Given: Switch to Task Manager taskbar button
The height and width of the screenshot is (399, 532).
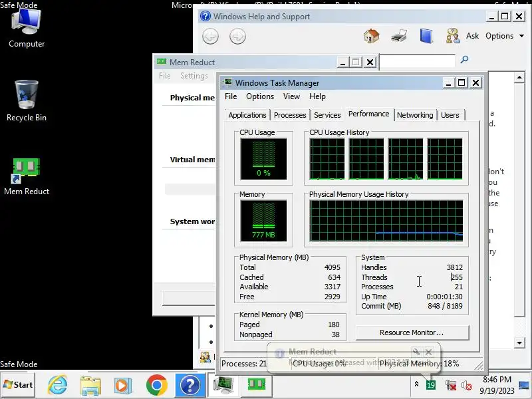Looking at the screenshot, I should click(223, 385).
